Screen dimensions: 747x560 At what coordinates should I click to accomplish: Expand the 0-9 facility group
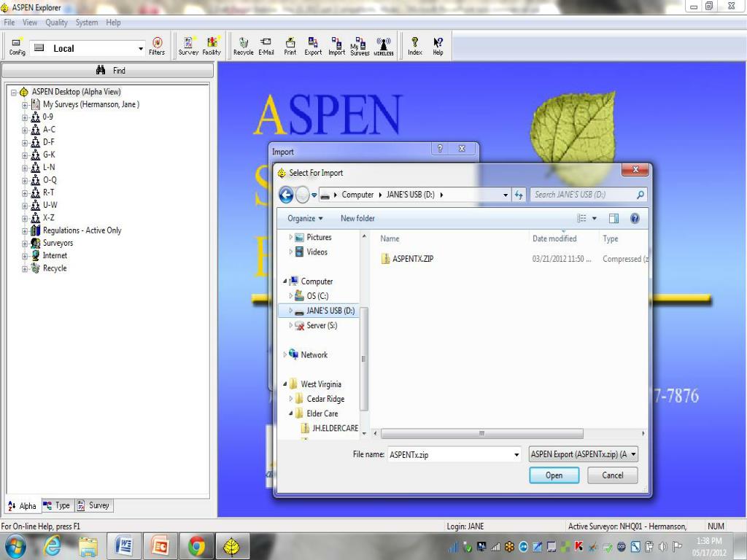24,117
